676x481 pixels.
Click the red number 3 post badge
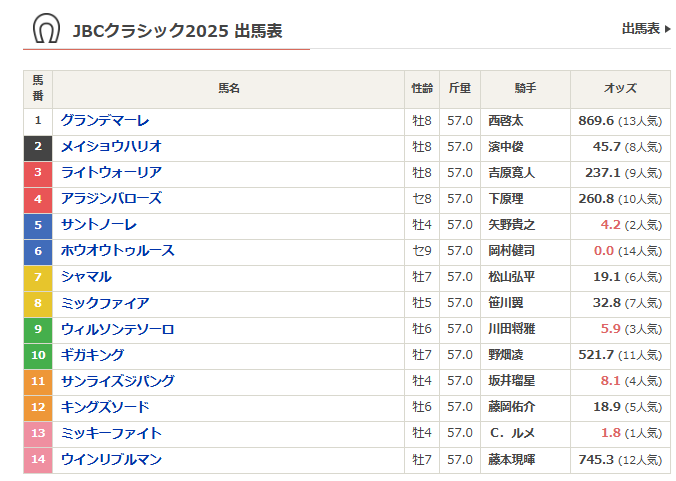(38, 173)
